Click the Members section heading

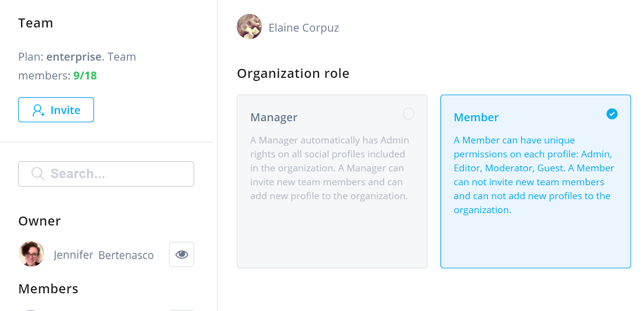point(48,289)
